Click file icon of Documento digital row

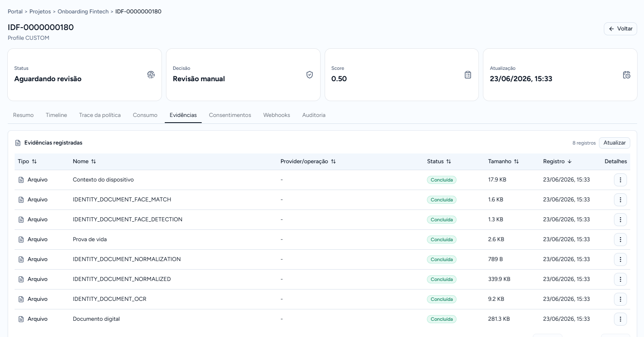click(21, 319)
